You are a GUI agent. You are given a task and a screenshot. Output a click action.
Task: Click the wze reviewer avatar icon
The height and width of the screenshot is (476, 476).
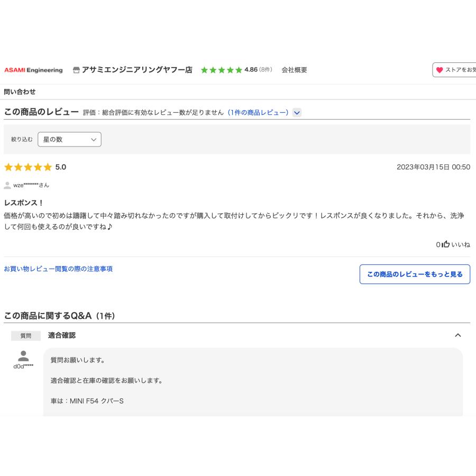(7, 185)
